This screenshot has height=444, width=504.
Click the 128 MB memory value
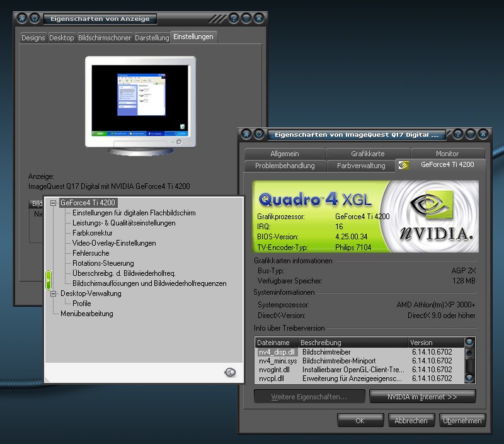464,281
